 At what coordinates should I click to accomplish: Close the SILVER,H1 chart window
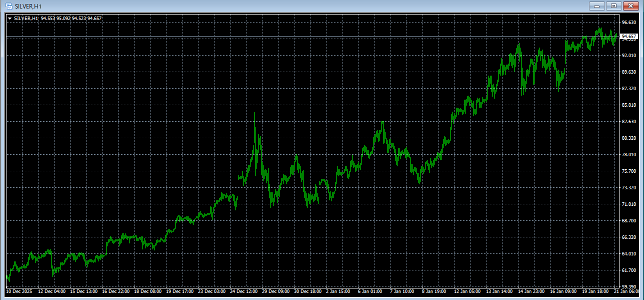pos(630,6)
